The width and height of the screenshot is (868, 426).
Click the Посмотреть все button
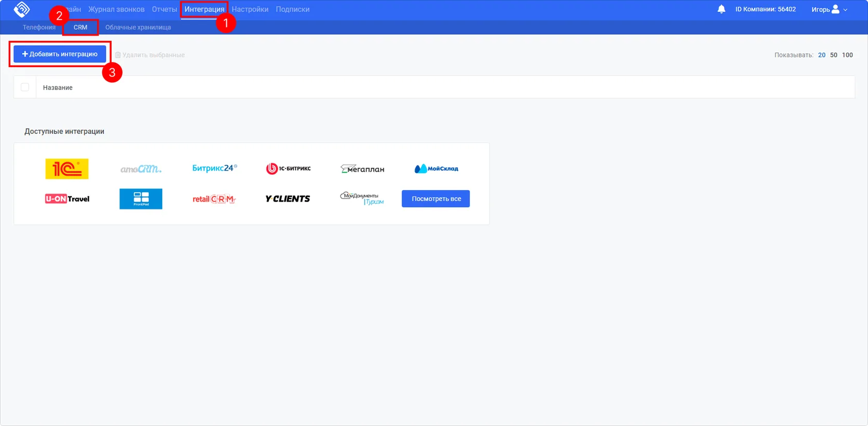coord(436,199)
